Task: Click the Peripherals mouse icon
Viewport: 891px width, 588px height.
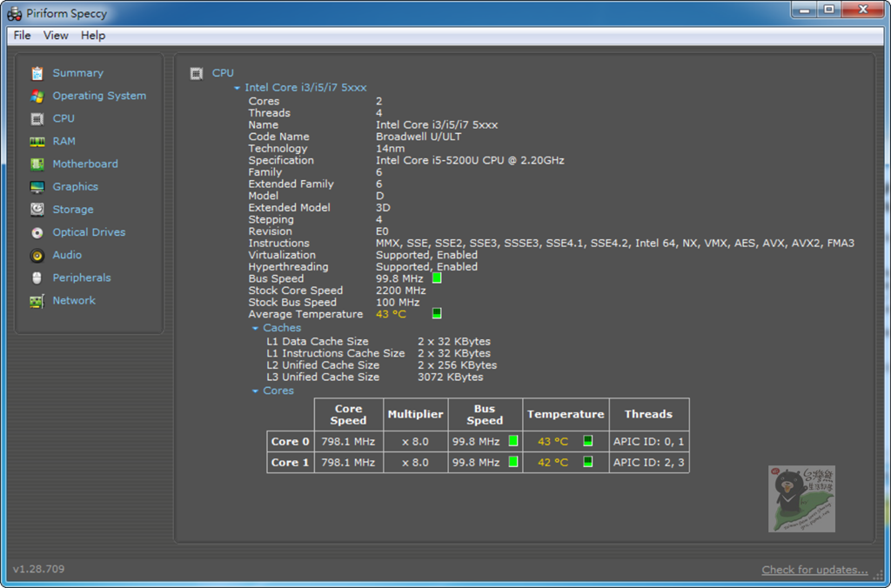Action: (37, 278)
